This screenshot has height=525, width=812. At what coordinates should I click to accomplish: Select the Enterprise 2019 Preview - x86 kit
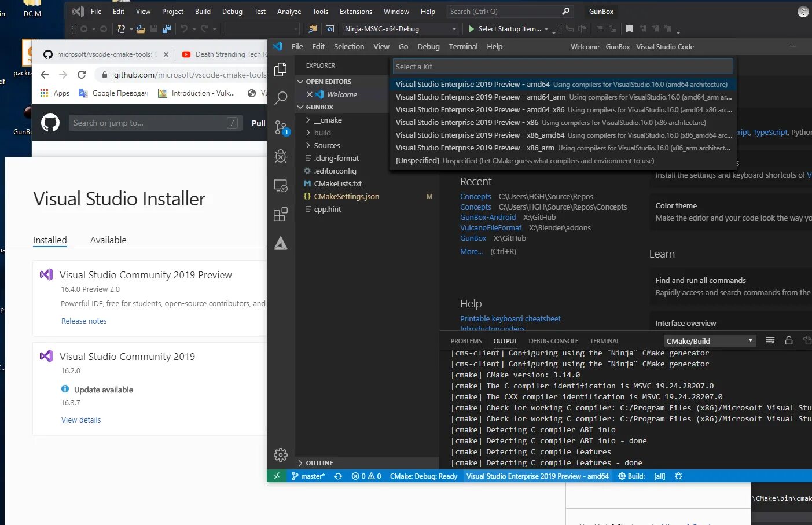coord(563,123)
